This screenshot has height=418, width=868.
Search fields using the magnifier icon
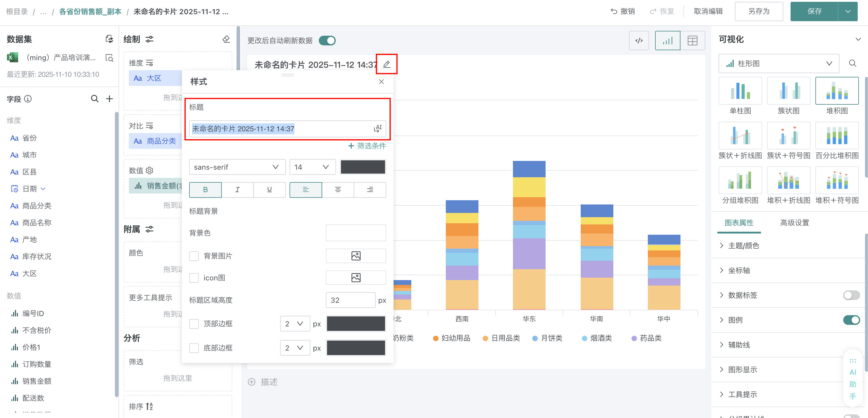click(95, 99)
